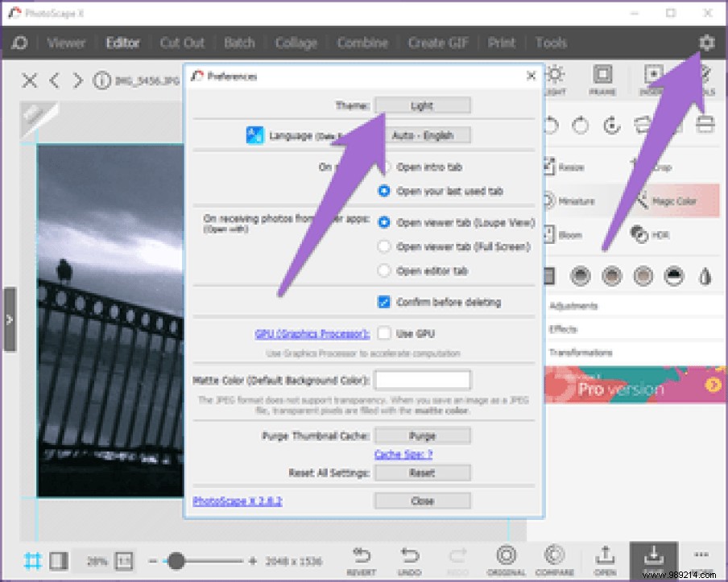Switch to the Collage tab

click(x=296, y=43)
